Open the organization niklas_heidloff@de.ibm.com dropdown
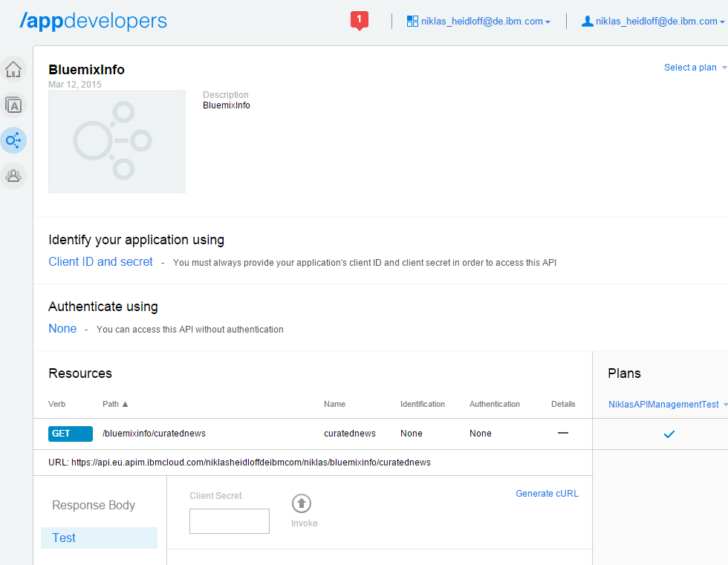Screen dimensions: 728x565 tap(486, 22)
